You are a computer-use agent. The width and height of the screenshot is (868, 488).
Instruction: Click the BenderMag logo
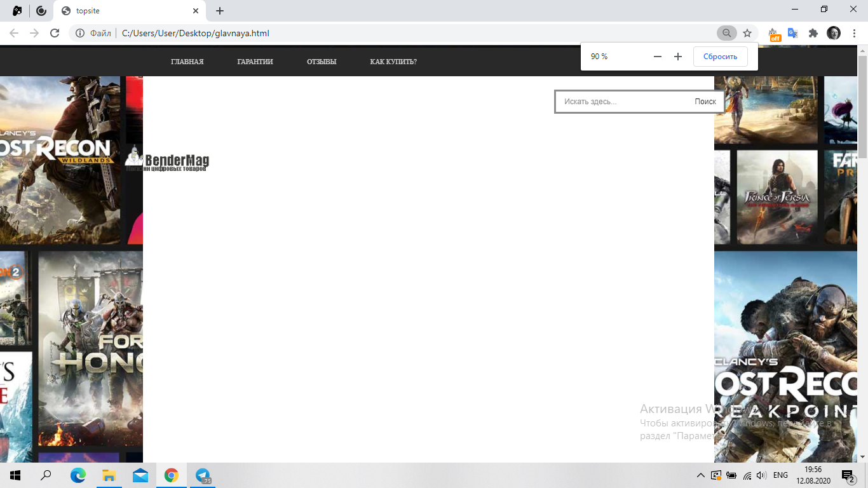click(x=166, y=159)
